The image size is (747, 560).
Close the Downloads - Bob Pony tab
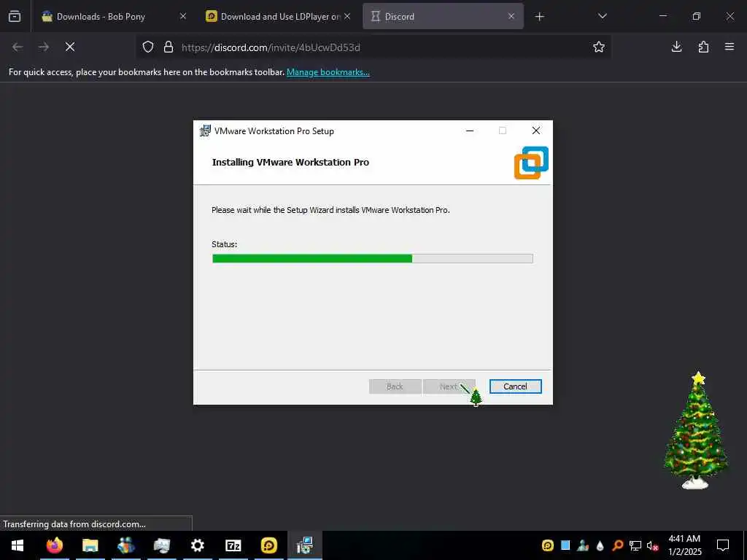point(183,16)
